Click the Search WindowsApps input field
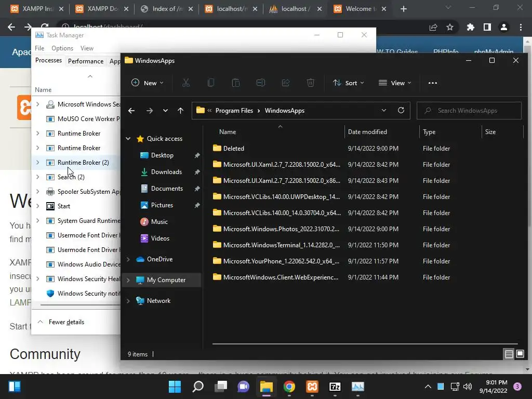532x399 pixels. point(469,111)
